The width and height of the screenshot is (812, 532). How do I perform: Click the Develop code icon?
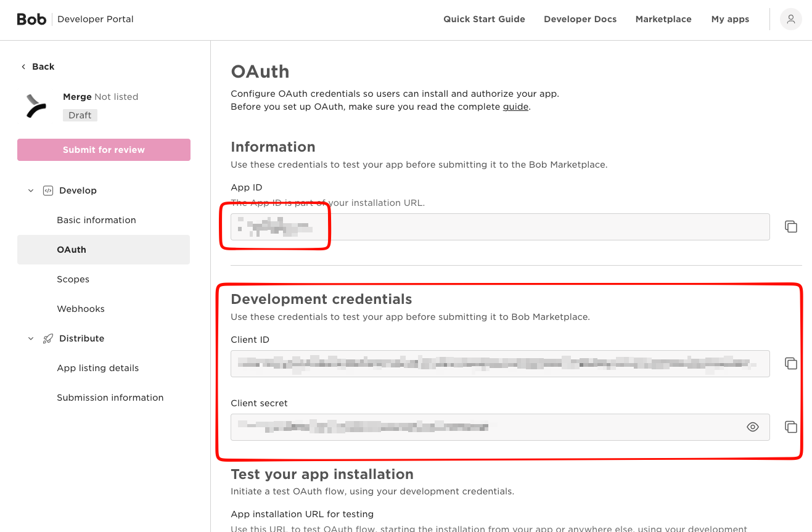(x=47, y=190)
